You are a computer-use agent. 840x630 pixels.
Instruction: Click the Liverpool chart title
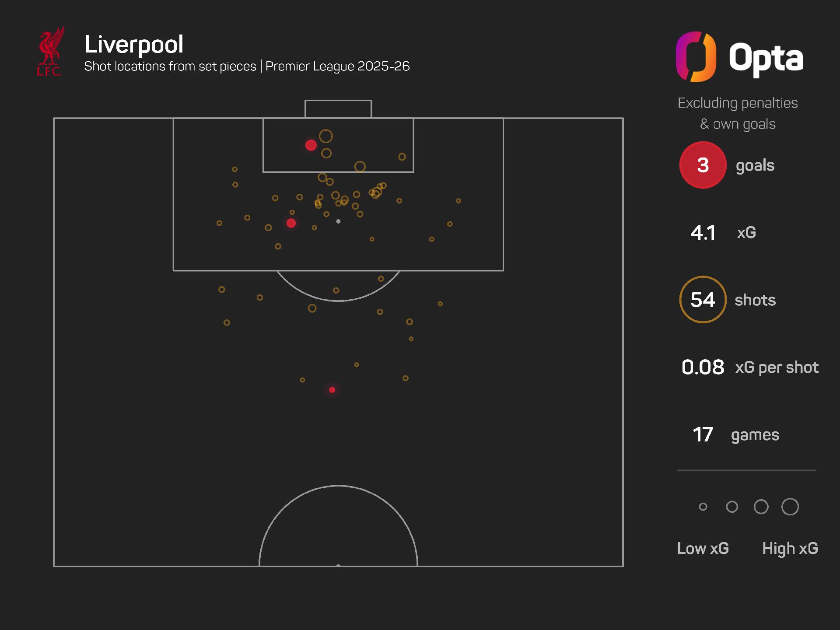(x=134, y=44)
